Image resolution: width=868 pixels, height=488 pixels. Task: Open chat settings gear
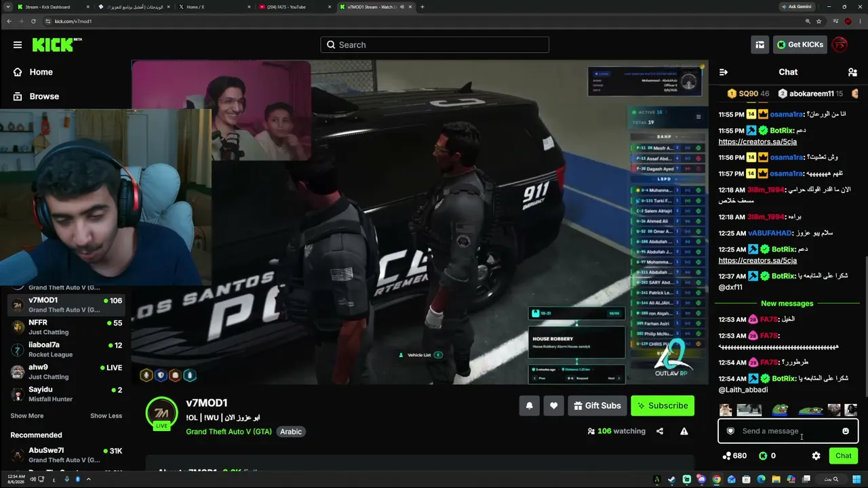[x=816, y=456]
